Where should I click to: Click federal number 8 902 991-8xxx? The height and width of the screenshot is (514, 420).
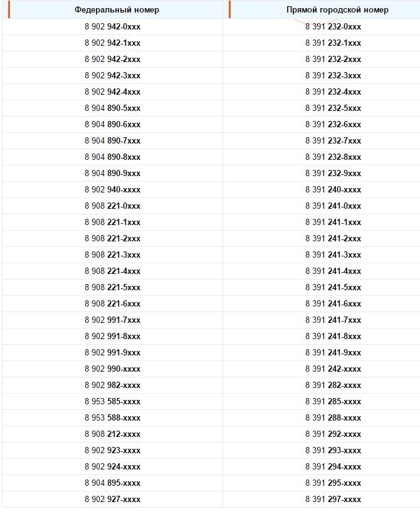pos(113,337)
